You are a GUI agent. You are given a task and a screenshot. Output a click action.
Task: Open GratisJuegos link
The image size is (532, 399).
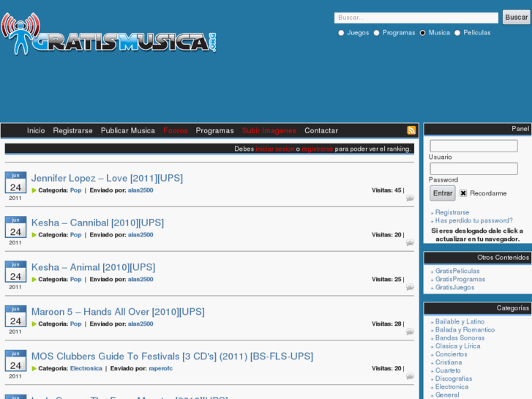(x=454, y=287)
